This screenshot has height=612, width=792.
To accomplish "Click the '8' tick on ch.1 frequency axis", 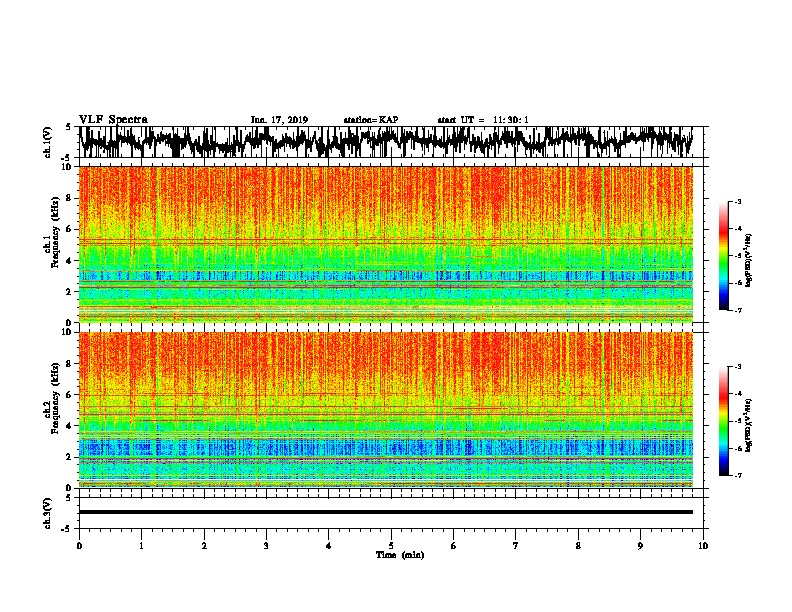I will 69,198.
